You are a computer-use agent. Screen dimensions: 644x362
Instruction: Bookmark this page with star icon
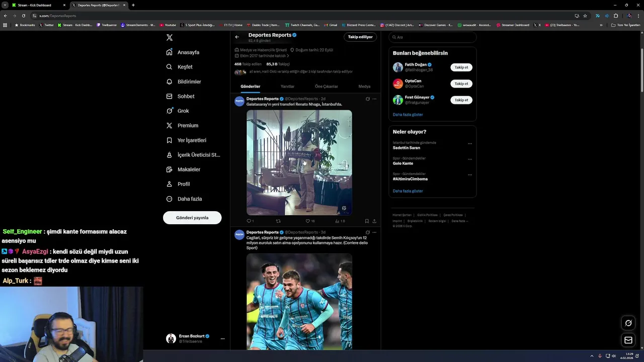(585, 16)
